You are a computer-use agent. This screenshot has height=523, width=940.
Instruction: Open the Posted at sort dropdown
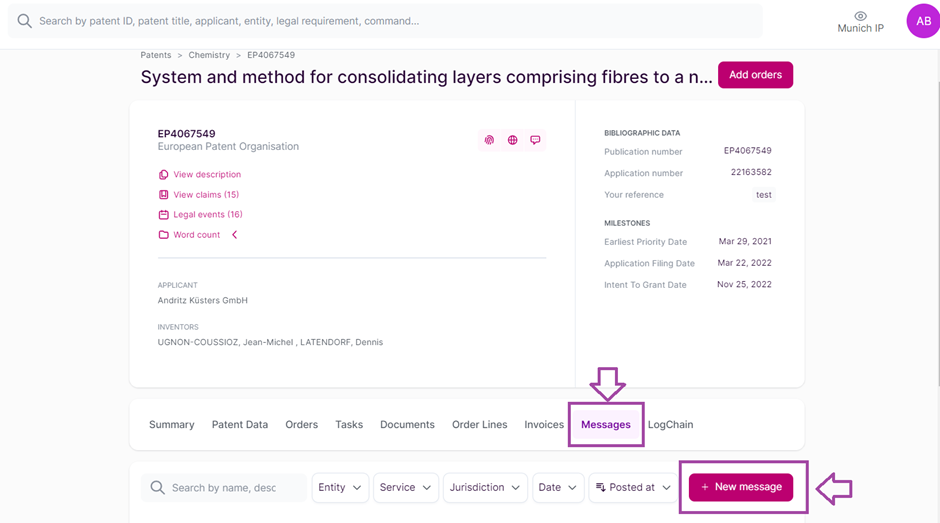pyautogui.click(x=632, y=488)
